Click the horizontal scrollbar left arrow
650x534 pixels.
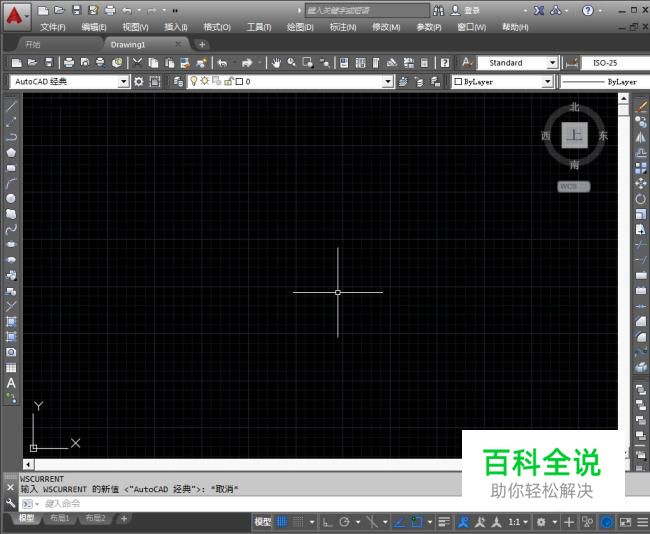(28, 464)
